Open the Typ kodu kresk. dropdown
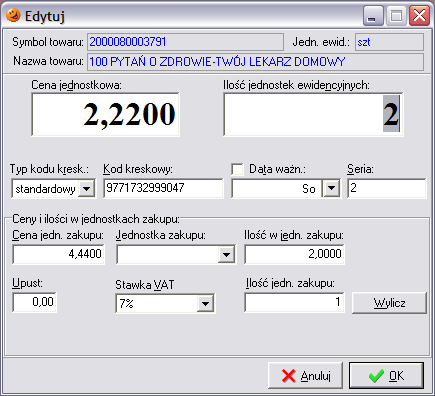This screenshot has width=435, height=396. (x=87, y=189)
